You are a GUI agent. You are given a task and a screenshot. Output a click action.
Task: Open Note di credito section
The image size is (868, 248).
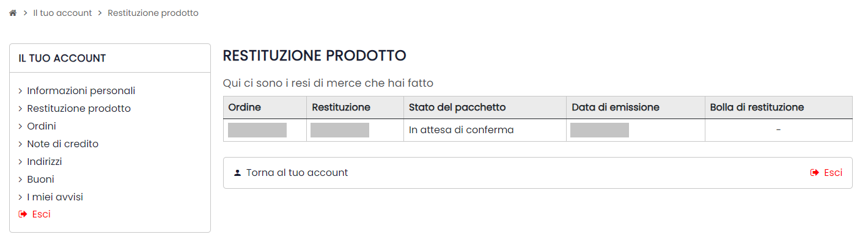62,144
